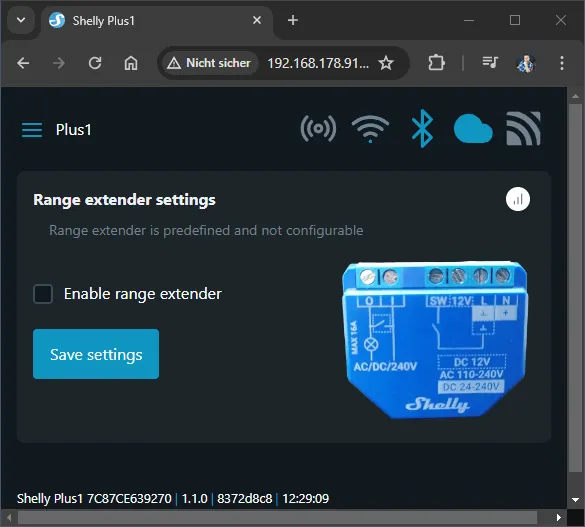Bookmark this page with the star

pos(386,63)
